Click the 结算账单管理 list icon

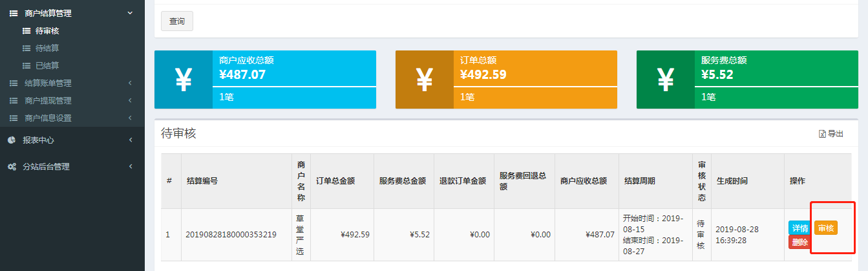pyautogui.click(x=13, y=83)
